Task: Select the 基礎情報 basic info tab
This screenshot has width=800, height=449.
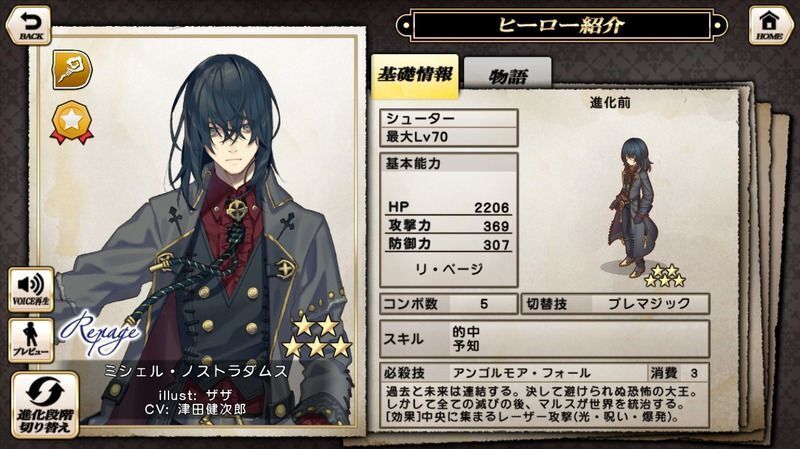Action: click(415, 76)
